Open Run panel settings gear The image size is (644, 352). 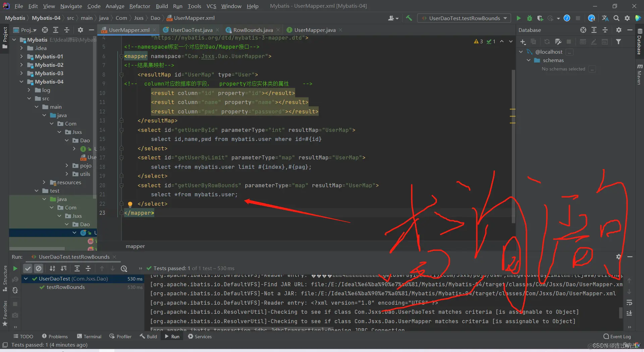[619, 257]
